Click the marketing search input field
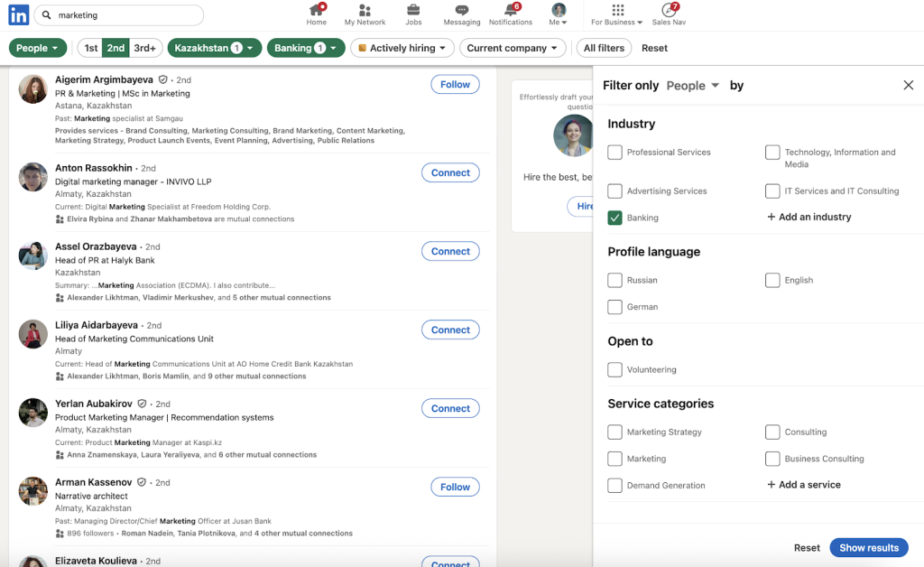Image resolution: width=924 pixels, height=567 pixels. click(118, 14)
